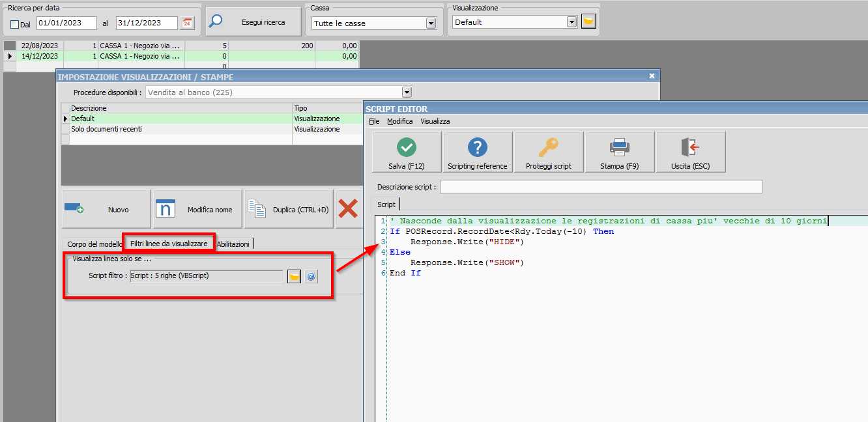Screen dimensions: 868x422
Task: Click the End If script line
Action: coord(405,273)
